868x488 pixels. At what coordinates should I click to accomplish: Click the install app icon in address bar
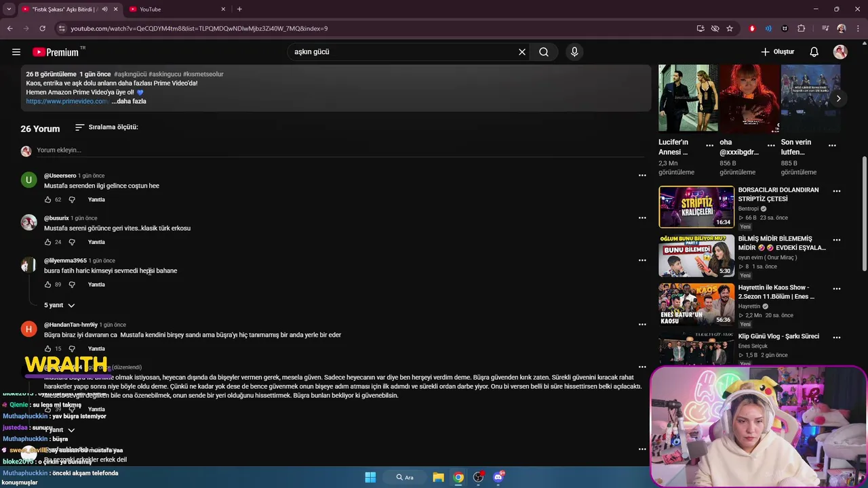(701, 28)
